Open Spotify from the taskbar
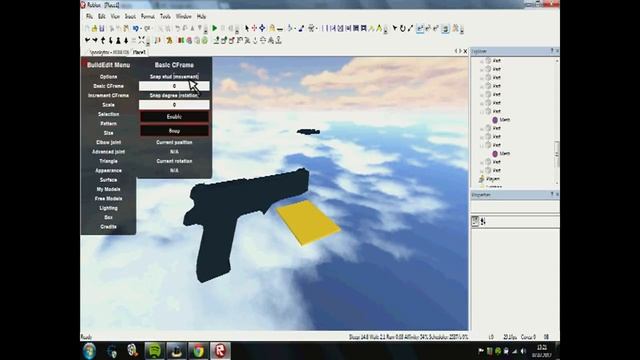This screenshot has width=640, height=360. 154,351
